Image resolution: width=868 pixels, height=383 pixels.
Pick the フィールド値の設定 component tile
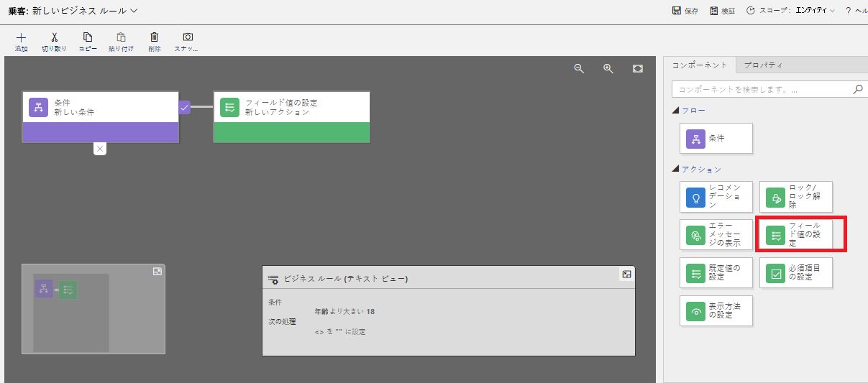[x=796, y=234]
